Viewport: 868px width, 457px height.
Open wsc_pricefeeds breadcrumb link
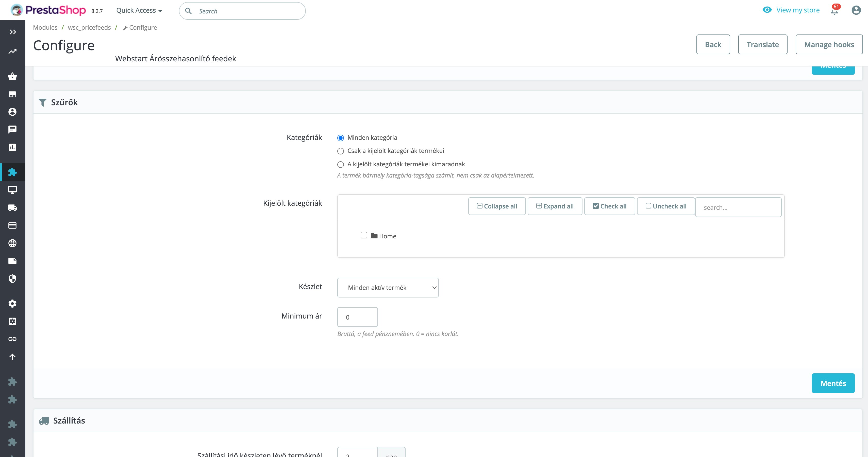click(x=89, y=27)
